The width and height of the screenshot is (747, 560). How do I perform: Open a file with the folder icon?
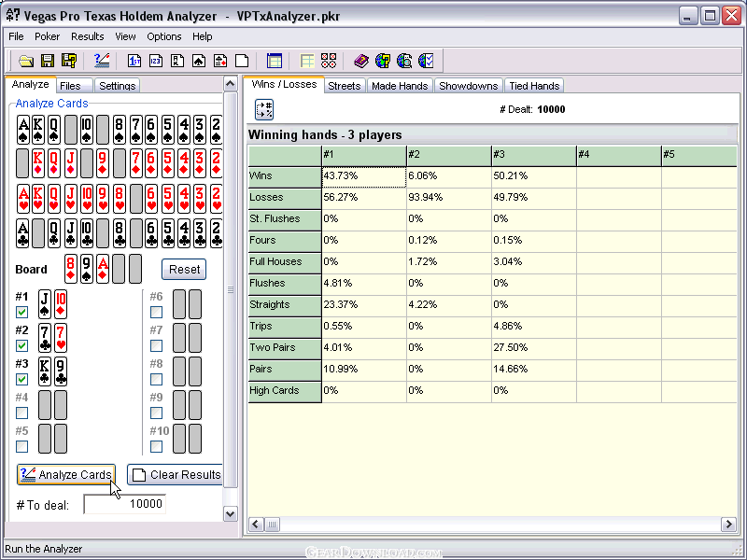[26, 61]
